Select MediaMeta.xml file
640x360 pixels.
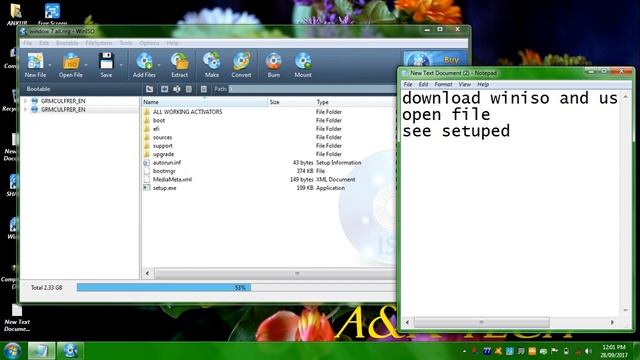[x=172, y=180]
